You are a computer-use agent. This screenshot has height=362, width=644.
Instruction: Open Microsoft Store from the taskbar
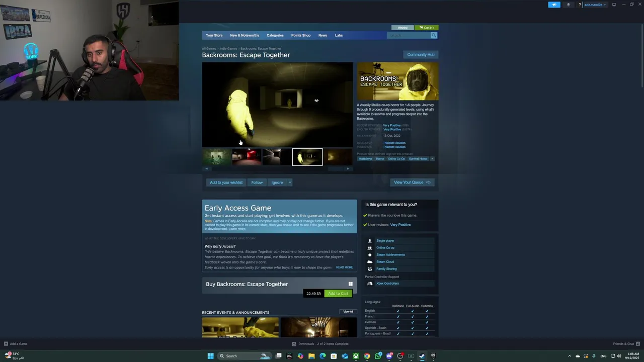coord(334,356)
